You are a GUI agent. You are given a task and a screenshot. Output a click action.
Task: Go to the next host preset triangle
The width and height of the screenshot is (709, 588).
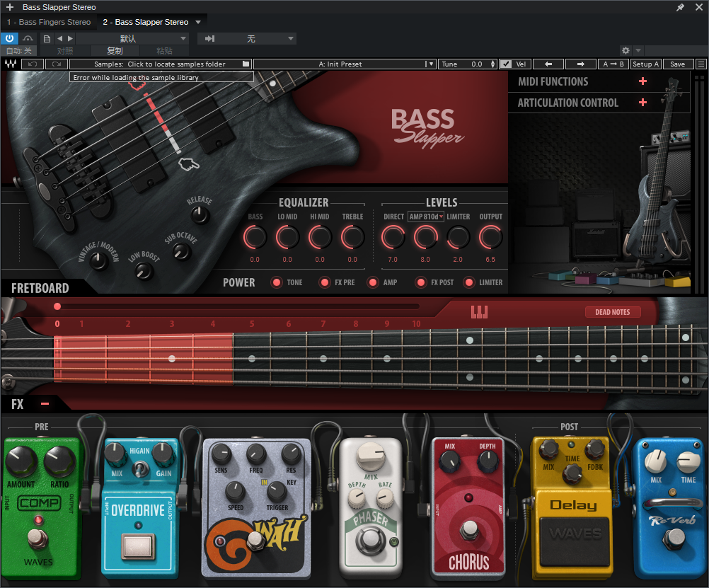(70, 39)
